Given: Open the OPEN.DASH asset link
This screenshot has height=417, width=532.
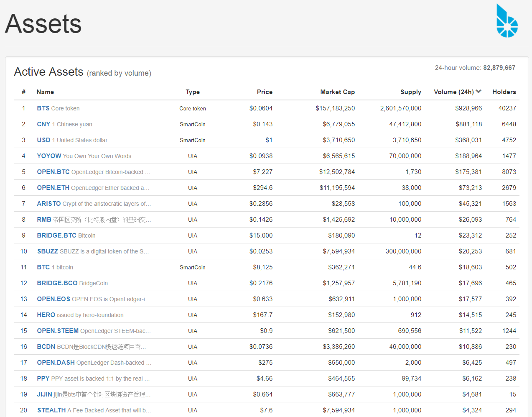Looking at the screenshot, I should coord(56,363).
